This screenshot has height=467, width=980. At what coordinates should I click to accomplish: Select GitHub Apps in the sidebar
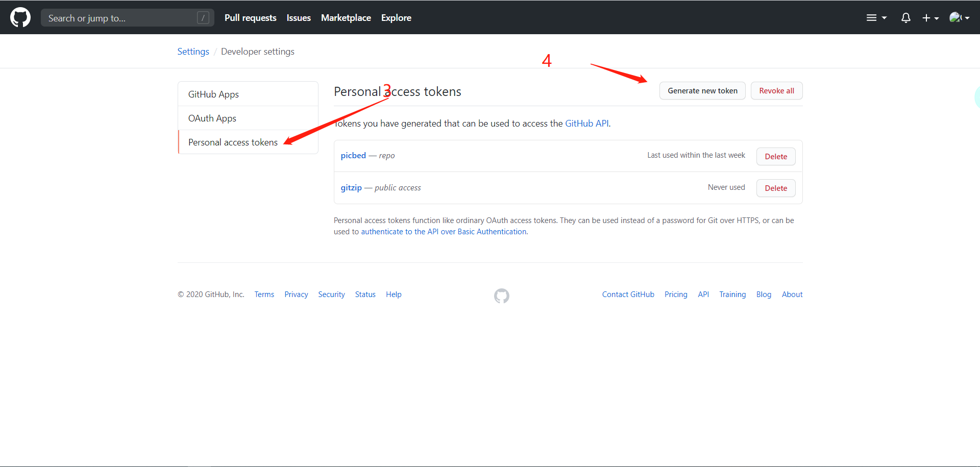coord(248,94)
